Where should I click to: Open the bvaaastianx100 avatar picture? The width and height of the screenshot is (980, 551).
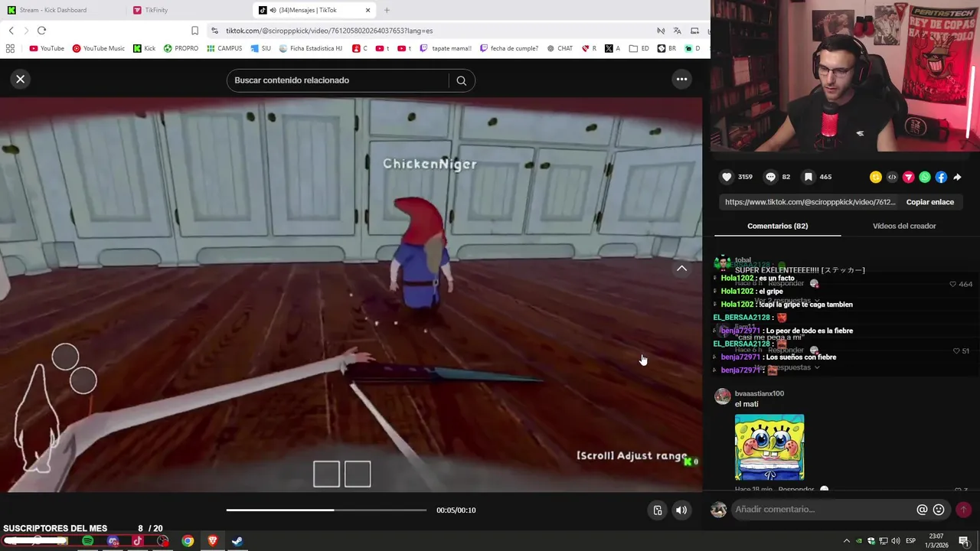(722, 396)
